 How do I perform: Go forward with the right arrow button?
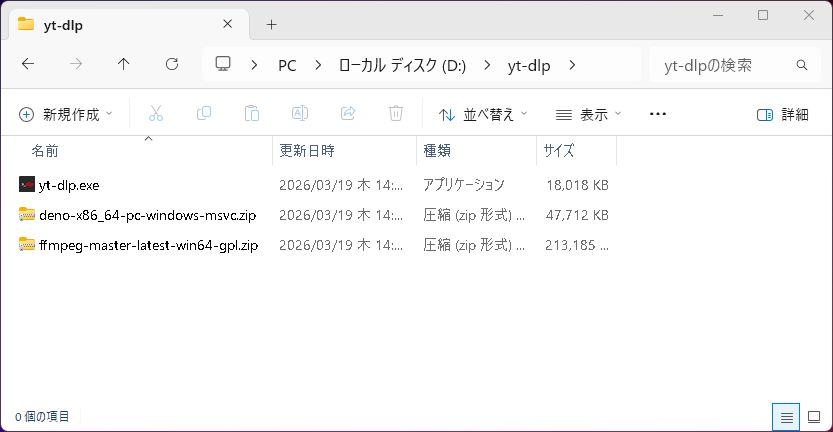pos(76,64)
